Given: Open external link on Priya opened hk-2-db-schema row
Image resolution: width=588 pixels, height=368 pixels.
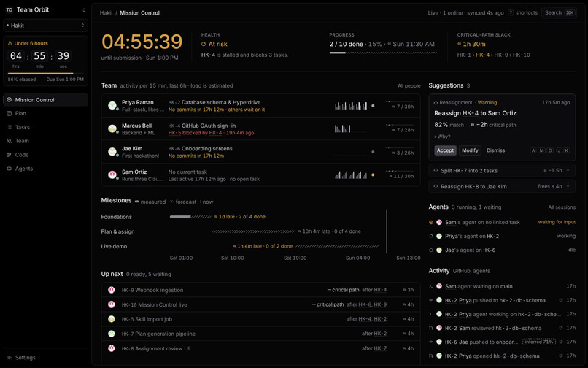Looking at the screenshot, I should pos(561,356).
